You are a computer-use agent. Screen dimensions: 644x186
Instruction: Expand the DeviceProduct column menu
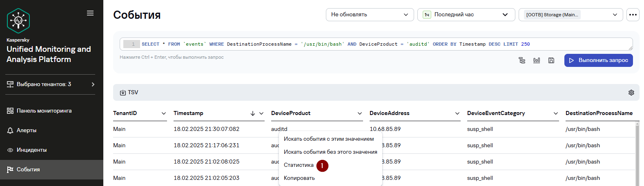(x=360, y=113)
